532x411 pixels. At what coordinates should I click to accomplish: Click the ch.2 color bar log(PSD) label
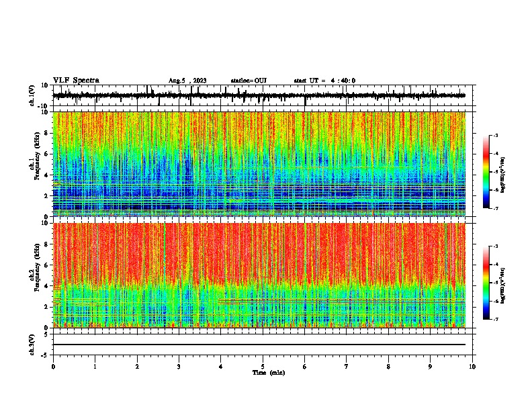(x=503, y=285)
